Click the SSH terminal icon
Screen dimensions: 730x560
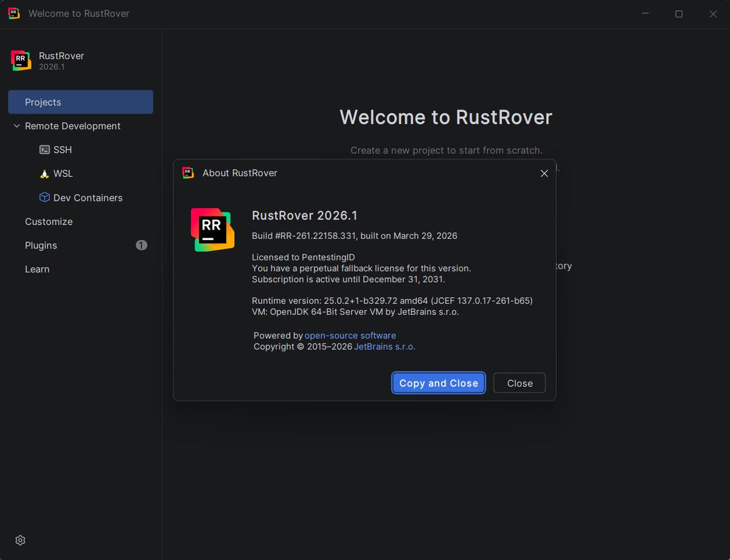pyautogui.click(x=44, y=150)
